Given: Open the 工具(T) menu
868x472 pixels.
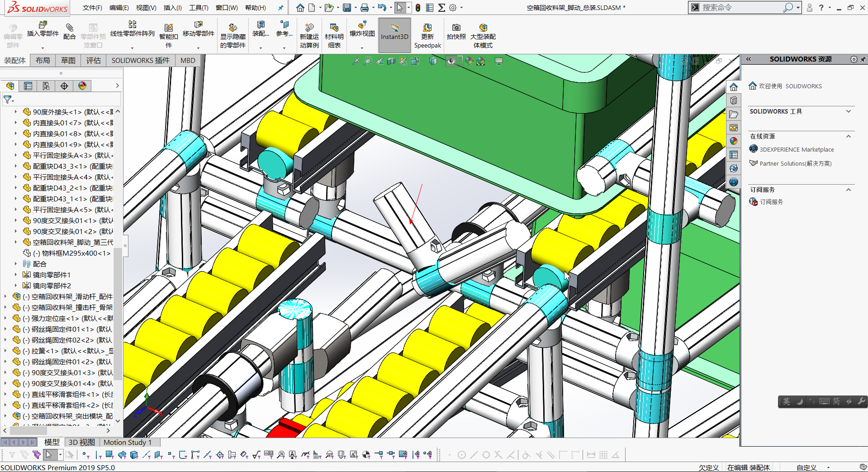Looking at the screenshot, I should (x=199, y=8).
